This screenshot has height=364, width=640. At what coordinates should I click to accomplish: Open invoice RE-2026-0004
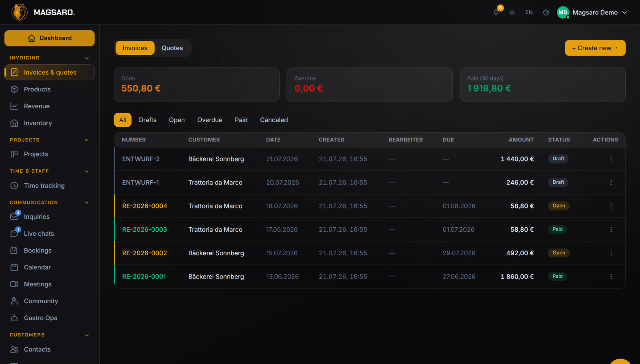(144, 206)
